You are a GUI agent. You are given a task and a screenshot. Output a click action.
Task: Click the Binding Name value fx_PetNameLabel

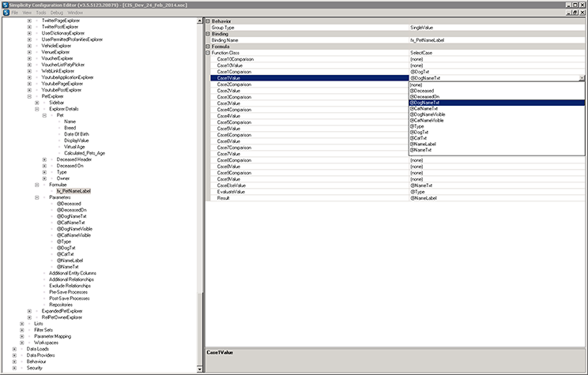pyautogui.click(x=497, y=40)
